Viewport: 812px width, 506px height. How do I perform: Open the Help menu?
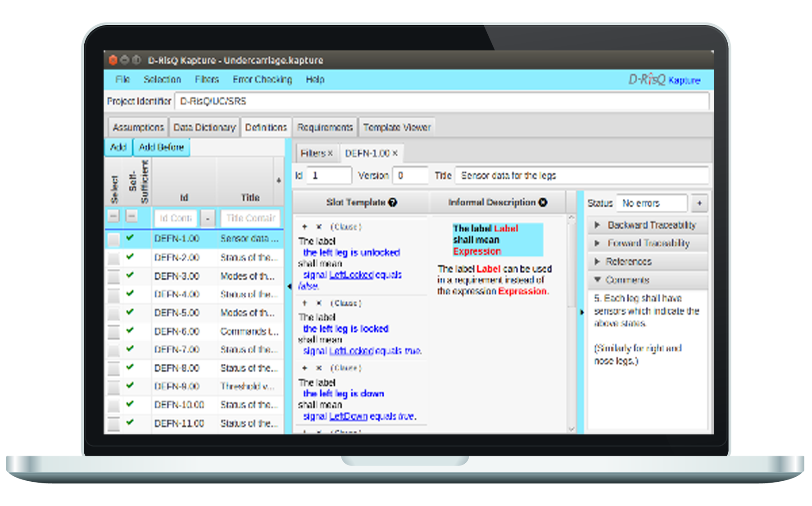(315, 80)
